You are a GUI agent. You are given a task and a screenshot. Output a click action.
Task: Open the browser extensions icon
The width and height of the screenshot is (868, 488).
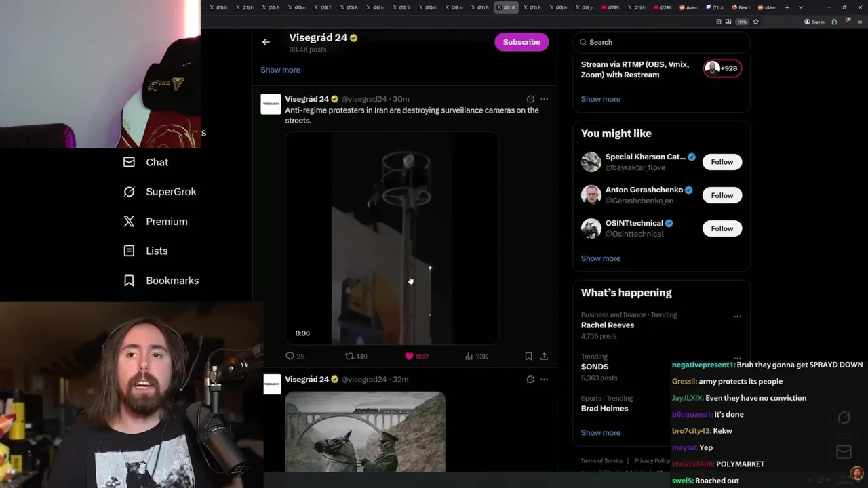coord(834,22)
